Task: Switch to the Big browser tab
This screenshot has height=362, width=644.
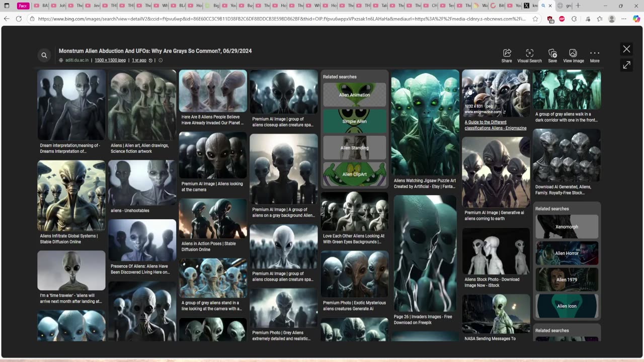Action: (212, 6)
